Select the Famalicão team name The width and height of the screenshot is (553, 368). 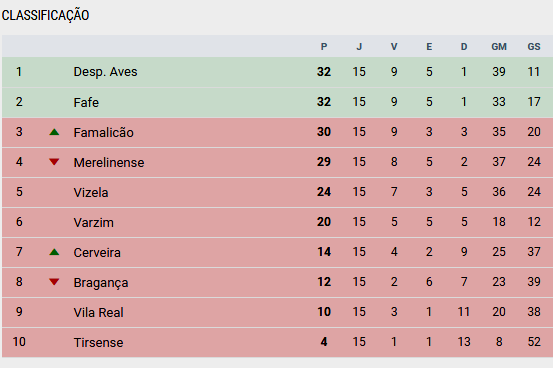point(103,132)
